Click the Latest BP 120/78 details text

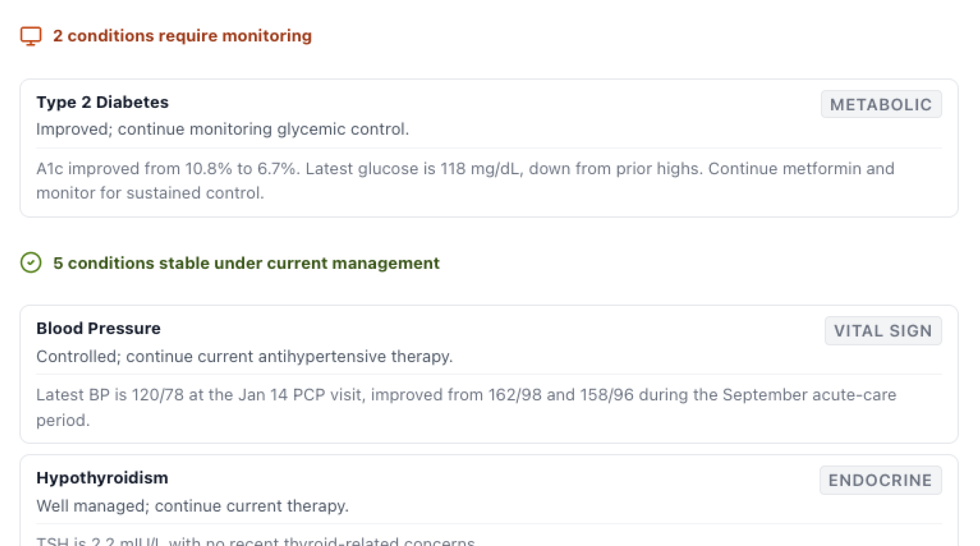click(466, 395)
